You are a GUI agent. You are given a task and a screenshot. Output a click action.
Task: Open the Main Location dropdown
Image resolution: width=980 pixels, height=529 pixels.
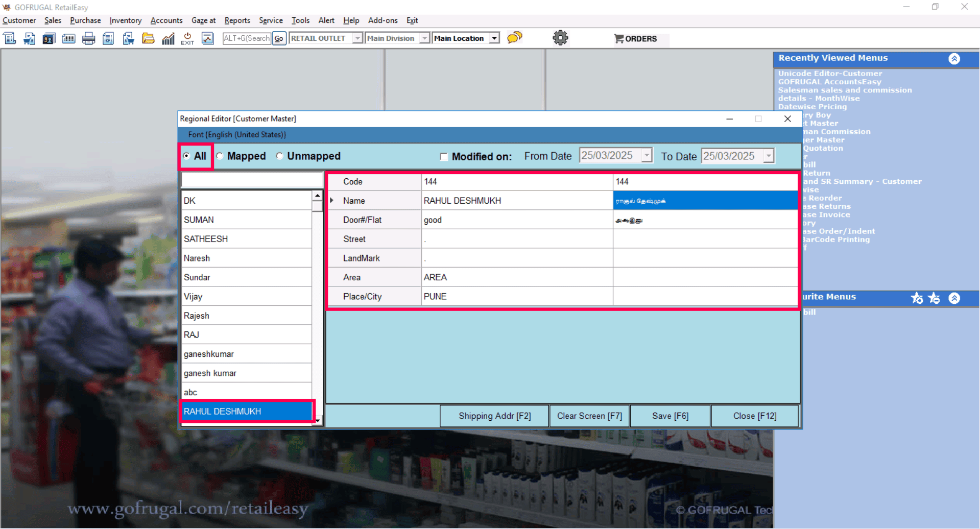tap(494, 38)
